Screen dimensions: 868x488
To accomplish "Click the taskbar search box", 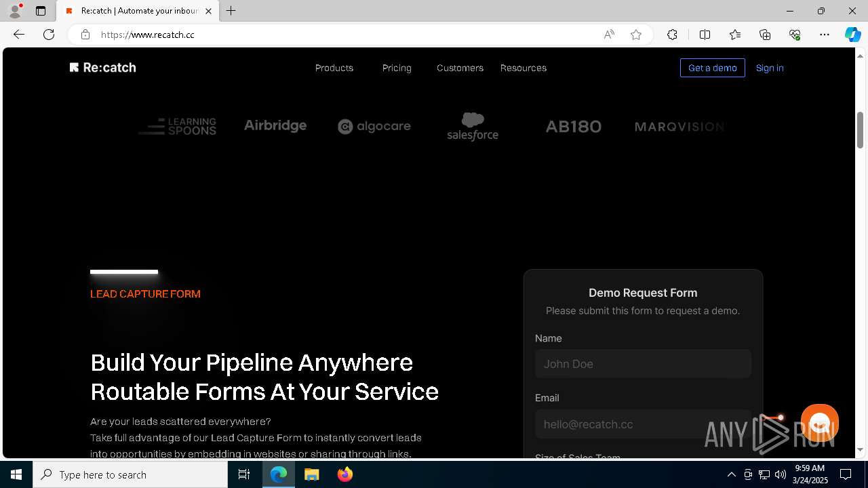I will 130,474.
